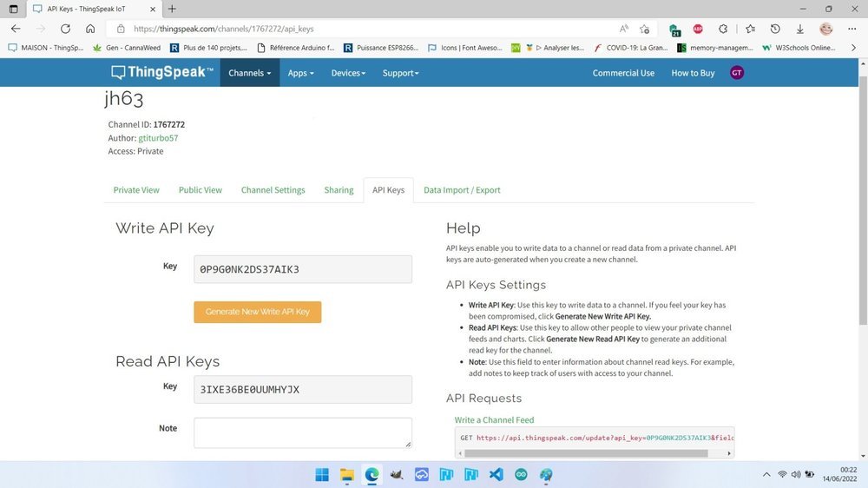
Task: Select the API Keys tab
Action: (388, 190)
